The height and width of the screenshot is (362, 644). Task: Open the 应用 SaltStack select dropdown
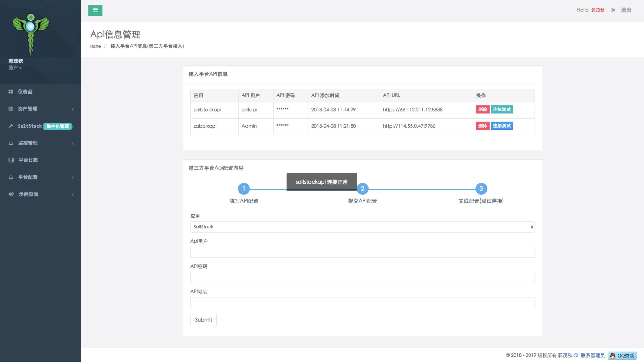click(362, 227)
